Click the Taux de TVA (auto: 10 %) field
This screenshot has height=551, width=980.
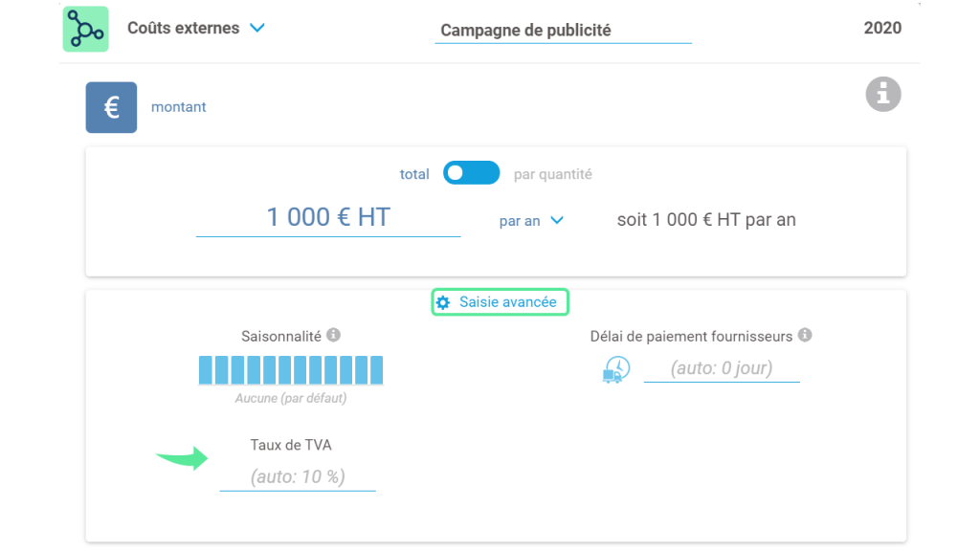tap(298, 477)
